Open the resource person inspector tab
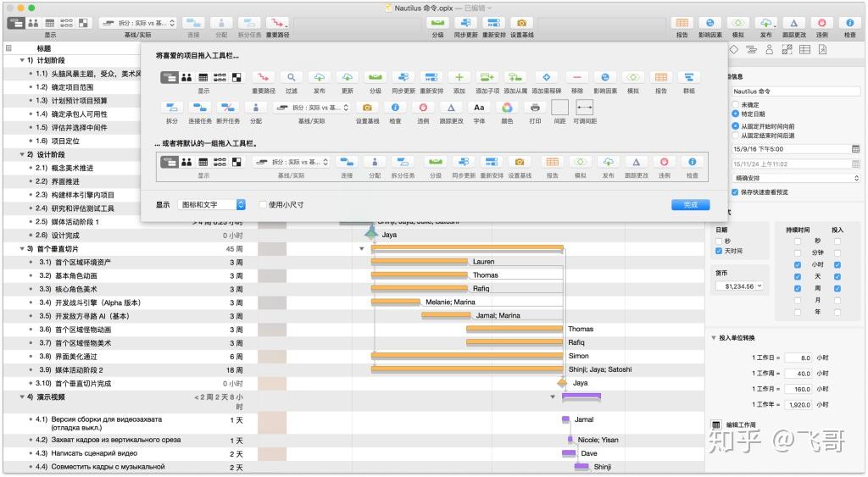868x477 pixels. click(x=769, y=49)
